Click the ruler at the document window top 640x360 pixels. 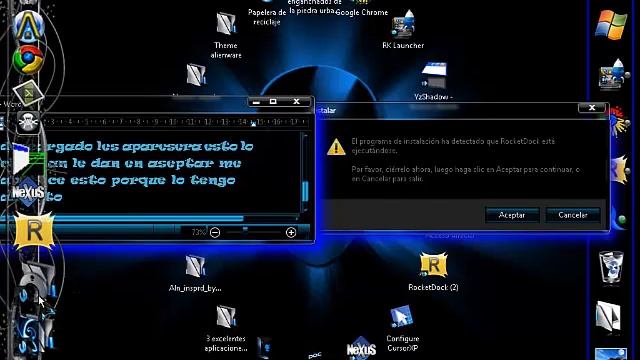click(x=176, y=122)
